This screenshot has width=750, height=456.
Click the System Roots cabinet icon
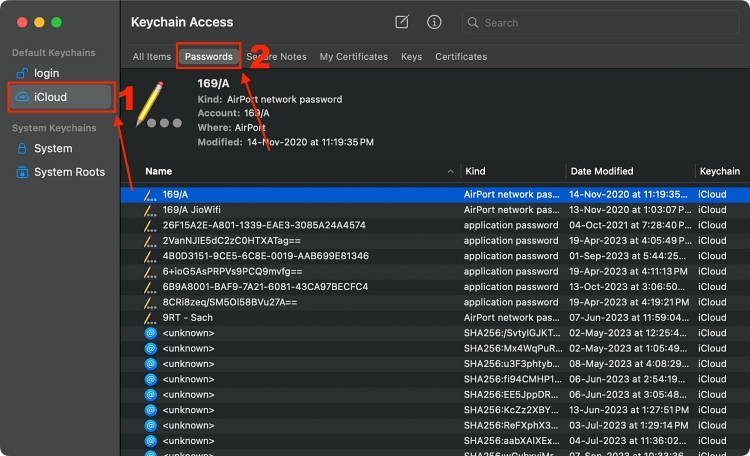[22, 172]
